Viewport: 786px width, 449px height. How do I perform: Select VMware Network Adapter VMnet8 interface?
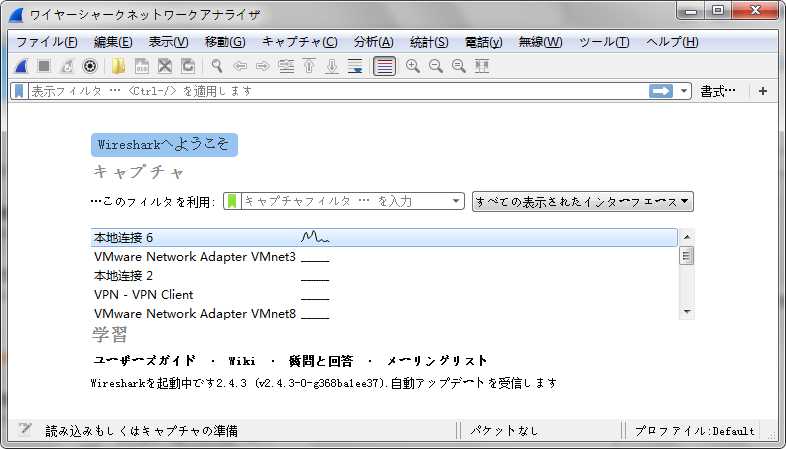point(384,314)
